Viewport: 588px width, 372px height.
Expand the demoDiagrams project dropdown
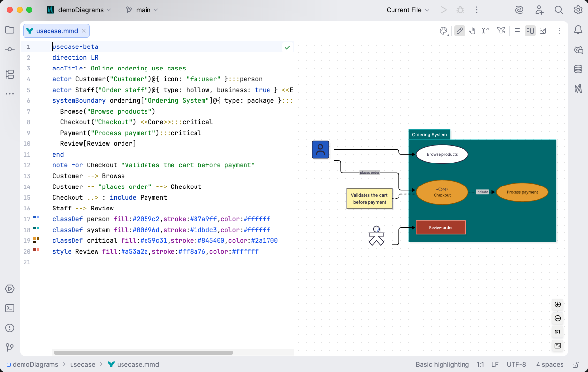79,10
